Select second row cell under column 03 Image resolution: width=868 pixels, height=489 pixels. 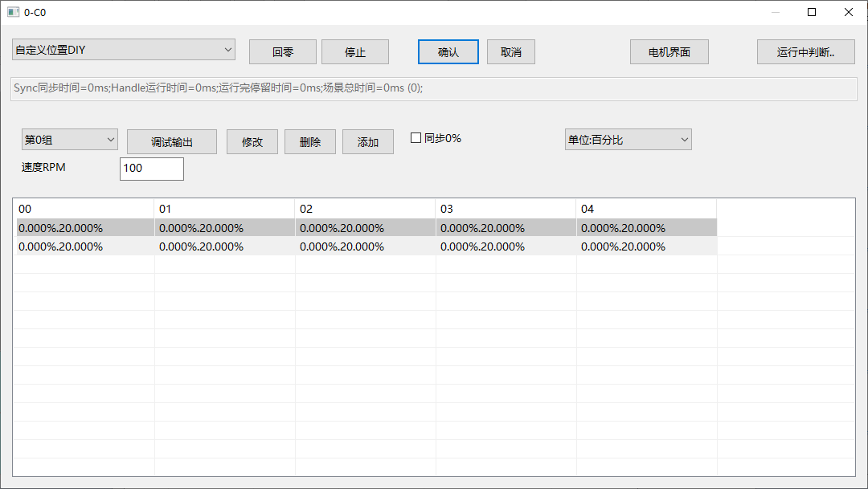click(x=506, y=247)
